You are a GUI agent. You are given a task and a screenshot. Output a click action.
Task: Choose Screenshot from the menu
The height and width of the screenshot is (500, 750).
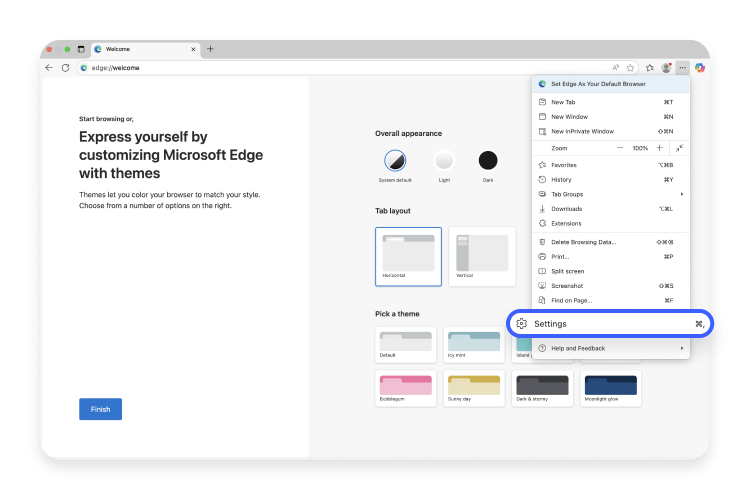[x=611, y=286]
